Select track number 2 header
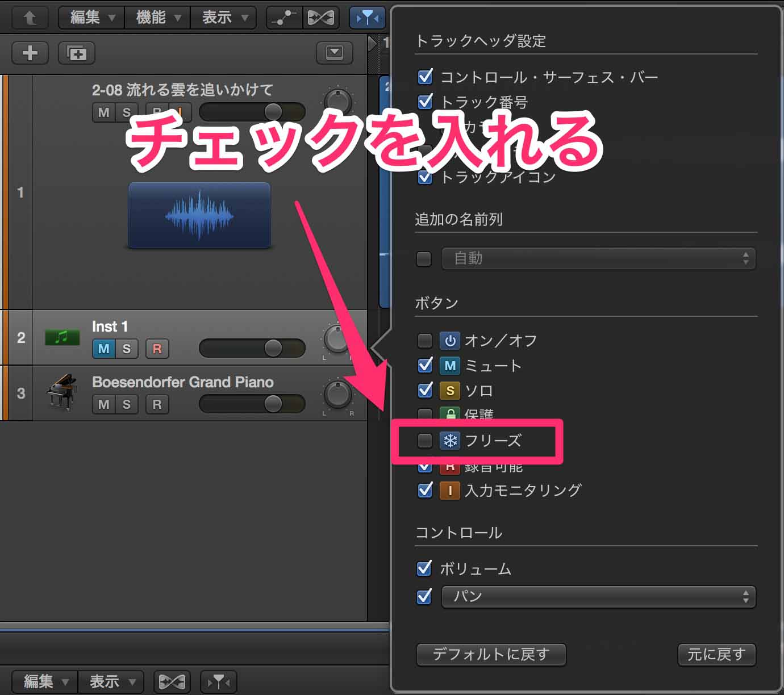784x695 pixels. coord(21,338)
